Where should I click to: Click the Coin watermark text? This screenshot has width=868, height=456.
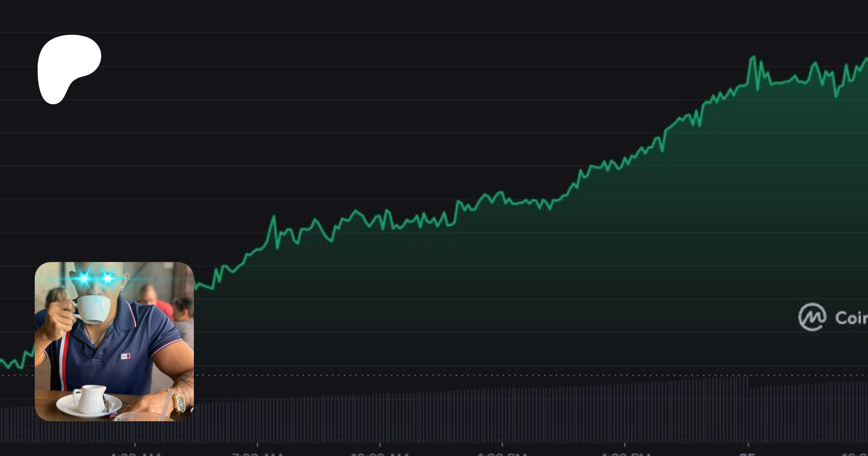point(852,318)
